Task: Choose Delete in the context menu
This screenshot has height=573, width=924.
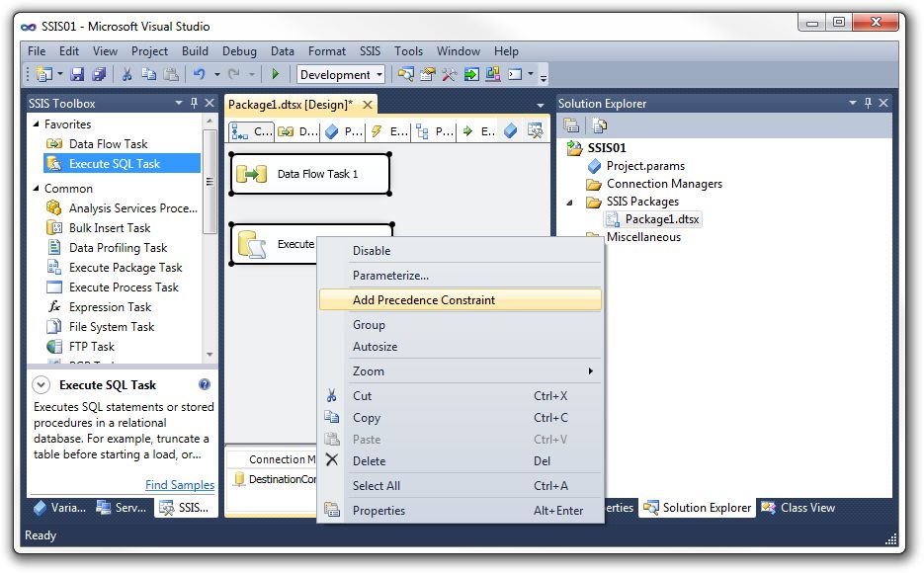Action: click(x=461, y=461)
